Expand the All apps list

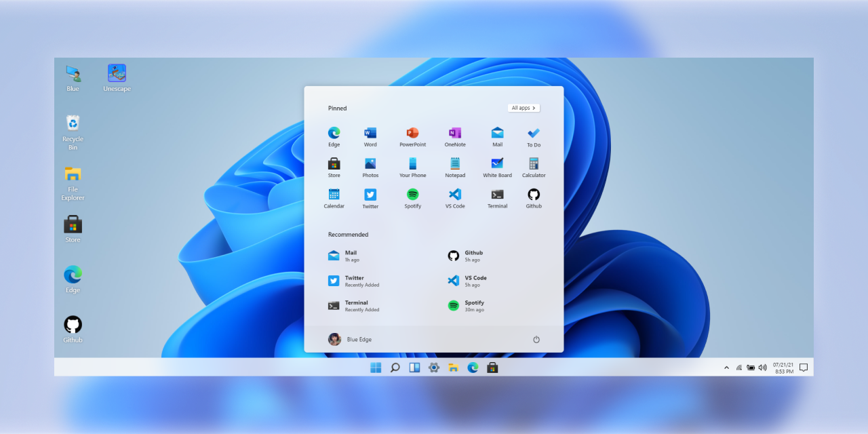point(524,108)
